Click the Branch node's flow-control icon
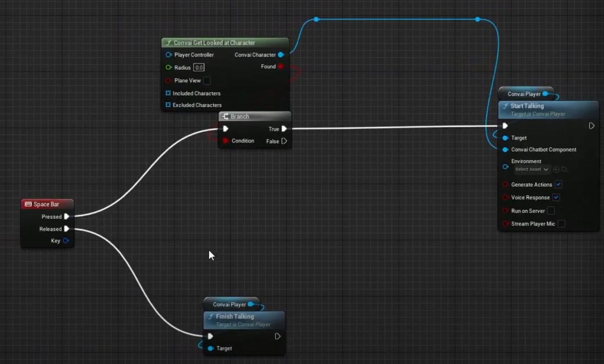The height and width of the screenshot is (364, 604). pos(225,117)
